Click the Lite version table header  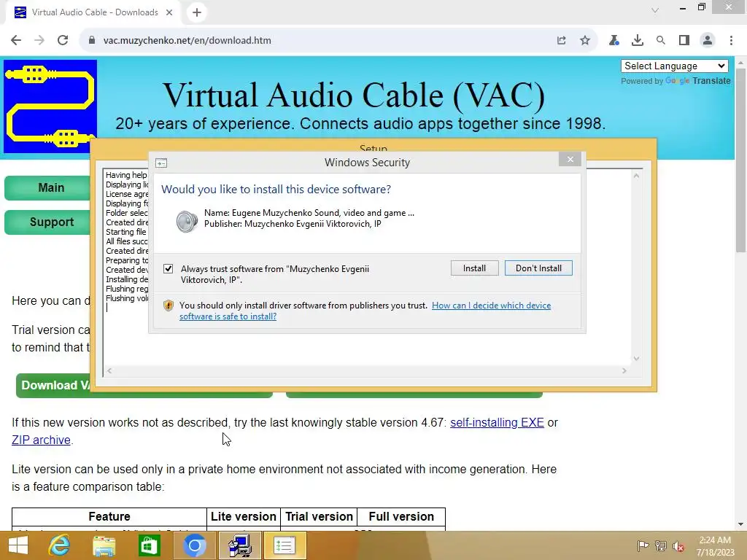click(x=244, y=517)
